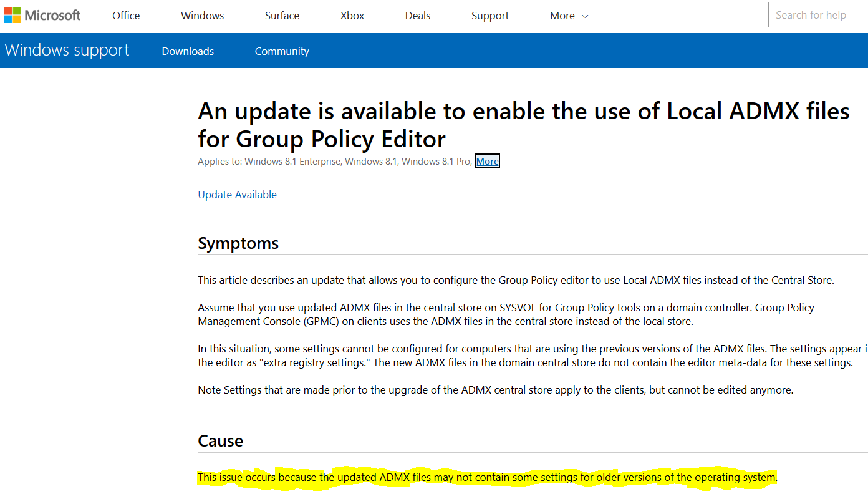Click the Microsoft logo
The image size is (868, 499).
coord(42,15)
